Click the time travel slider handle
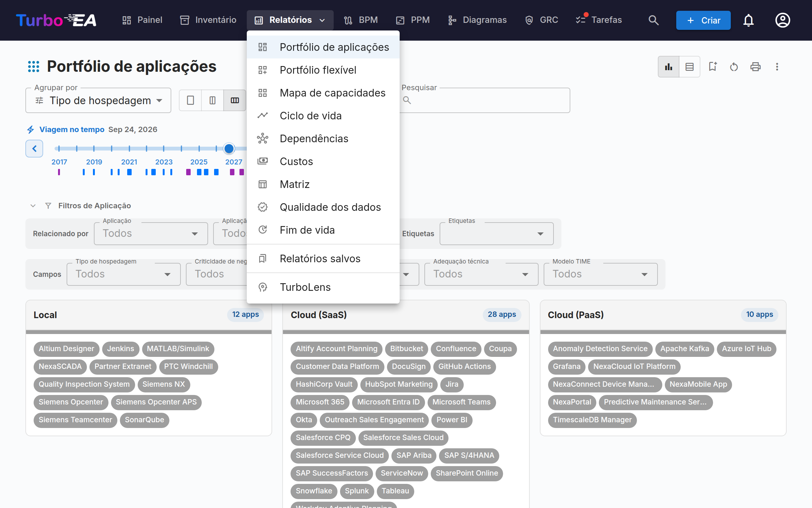 (x=229, y=149)
